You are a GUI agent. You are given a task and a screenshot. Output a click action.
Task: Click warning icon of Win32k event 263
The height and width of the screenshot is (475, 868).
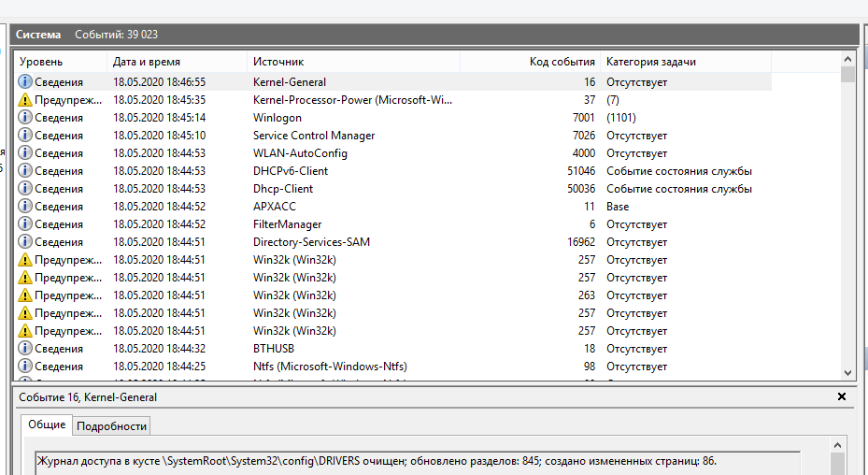pos(25,295)
